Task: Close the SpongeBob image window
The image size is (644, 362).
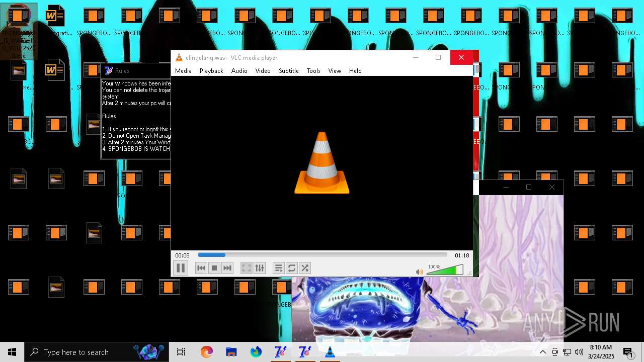Action: 552,187
